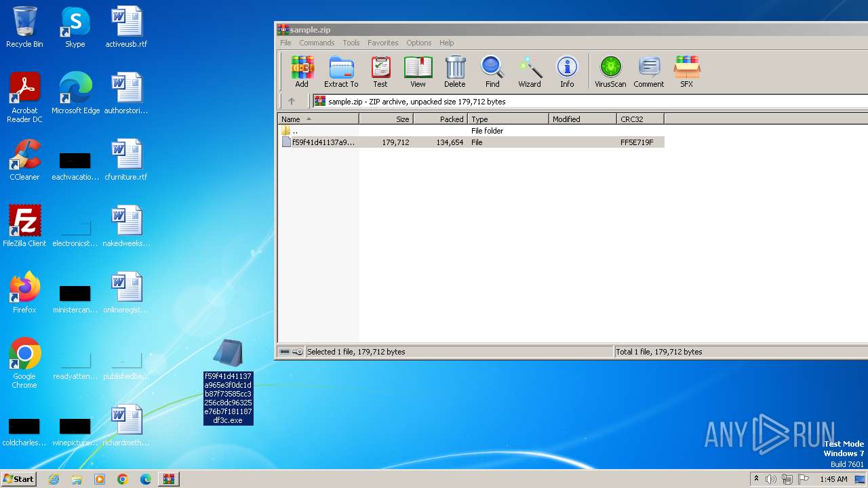The image size is (868, 488).
Task: Click the Delete toolbar icon
Action: [455, 72]
